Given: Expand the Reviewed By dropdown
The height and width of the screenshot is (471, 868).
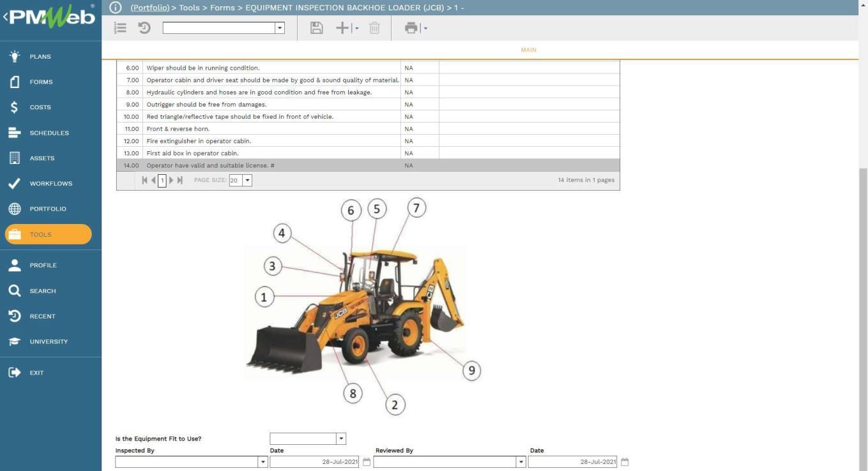Looking at the screenshot, I should coord(521,462).
